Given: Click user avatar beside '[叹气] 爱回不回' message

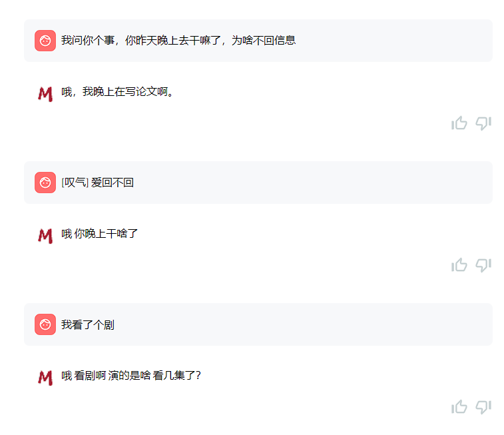Looking at the screenshot, I should click(x=45, y=183).
